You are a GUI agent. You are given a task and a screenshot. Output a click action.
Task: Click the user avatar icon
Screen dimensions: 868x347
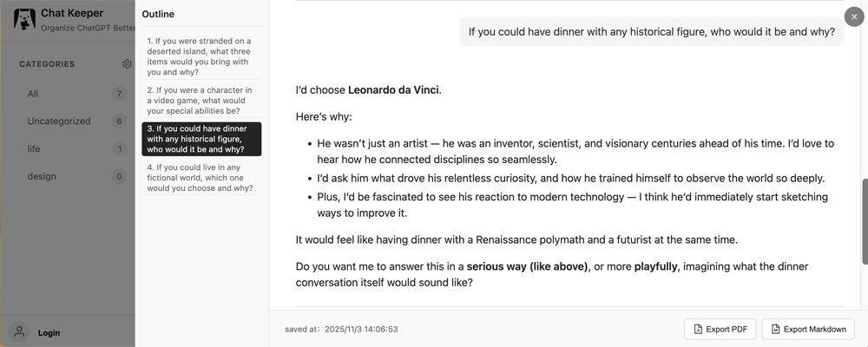coord(18,332)
